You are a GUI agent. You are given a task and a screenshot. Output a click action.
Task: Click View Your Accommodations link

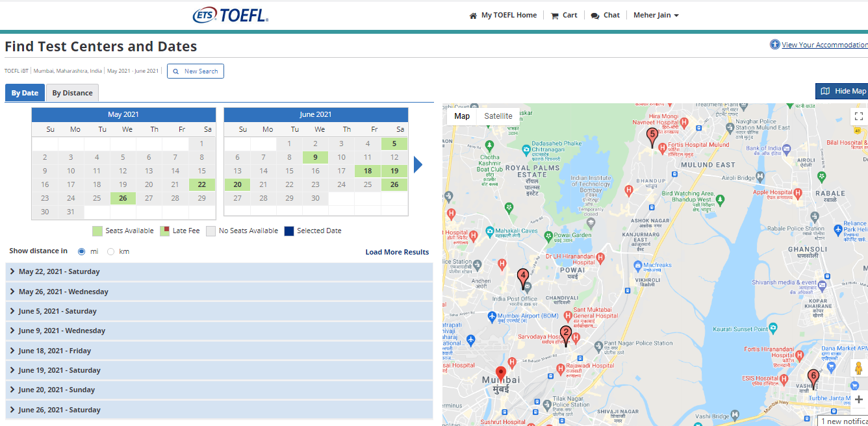820,45
